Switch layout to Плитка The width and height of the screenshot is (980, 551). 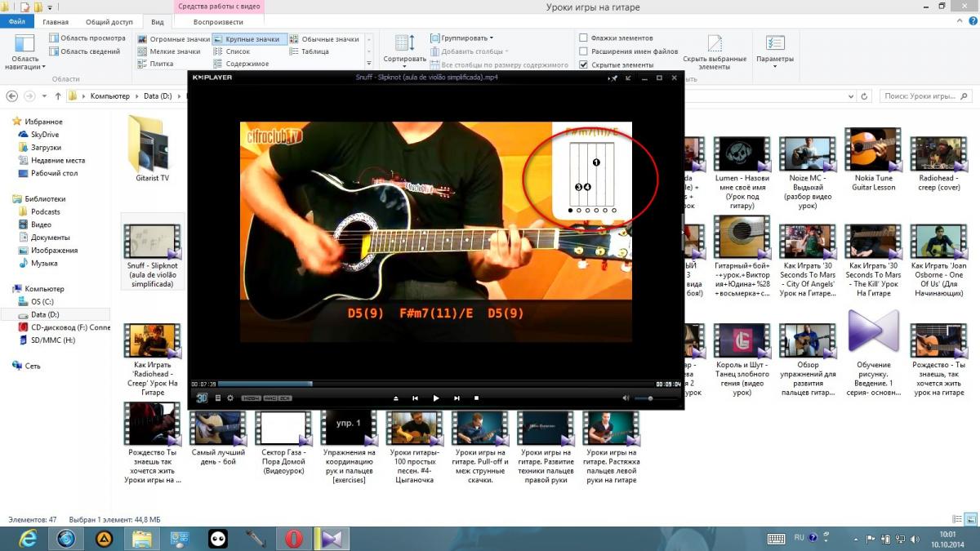(x=155, y=64)
